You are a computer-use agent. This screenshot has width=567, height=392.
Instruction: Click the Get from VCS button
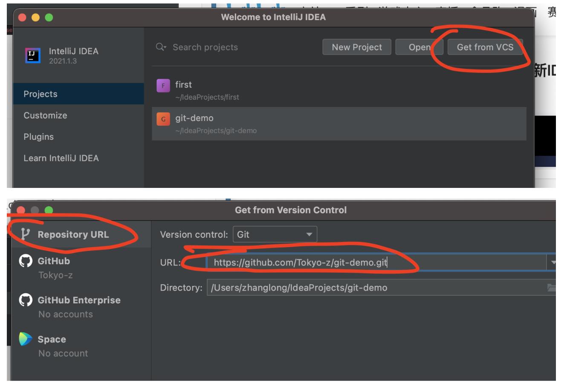[x=485, y=47]
